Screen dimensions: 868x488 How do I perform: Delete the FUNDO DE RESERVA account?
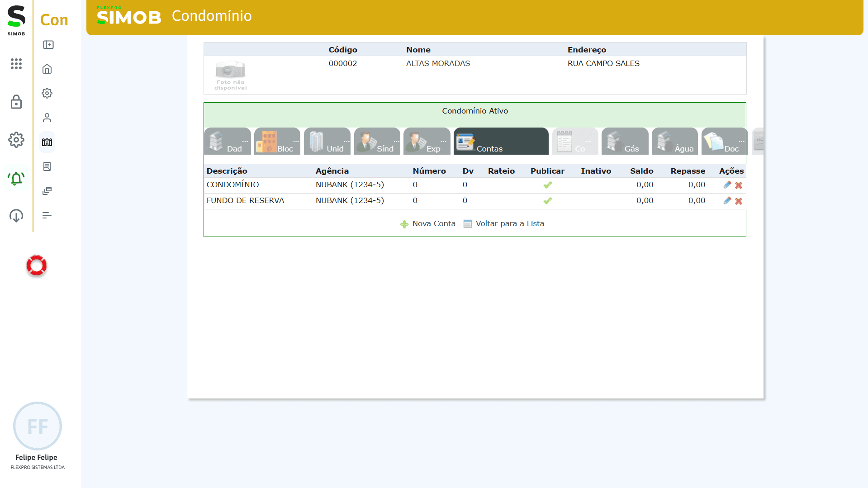click(739, 201)
